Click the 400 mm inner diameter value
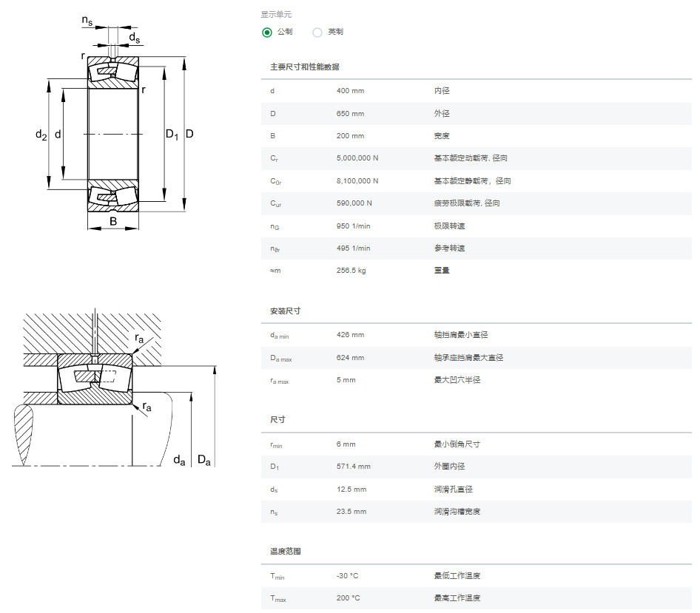 pyautogui.click(x=350, y=91)
